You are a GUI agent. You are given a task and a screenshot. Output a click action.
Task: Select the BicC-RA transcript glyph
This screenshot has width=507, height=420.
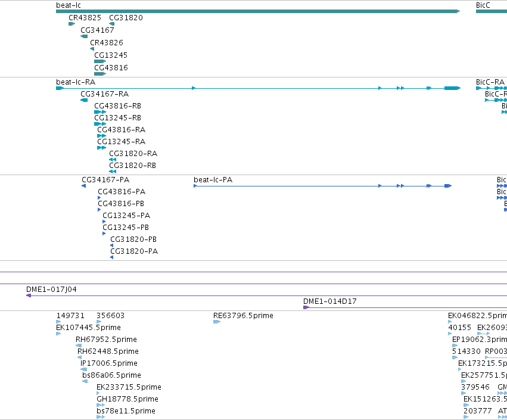pyautogui.click(x=492, y=88)
